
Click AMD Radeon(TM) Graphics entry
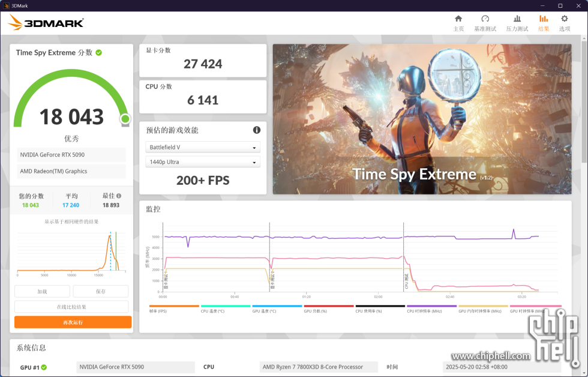(x=71, y=171)
